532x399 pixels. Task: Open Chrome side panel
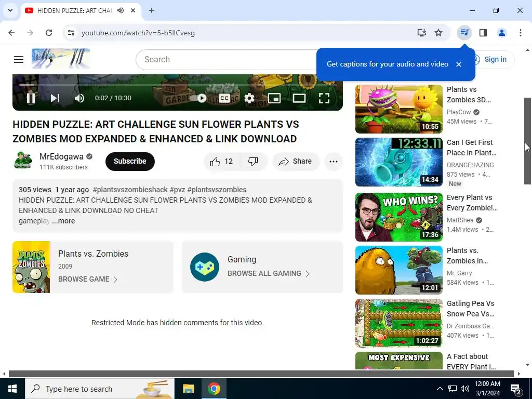point(483,33)
